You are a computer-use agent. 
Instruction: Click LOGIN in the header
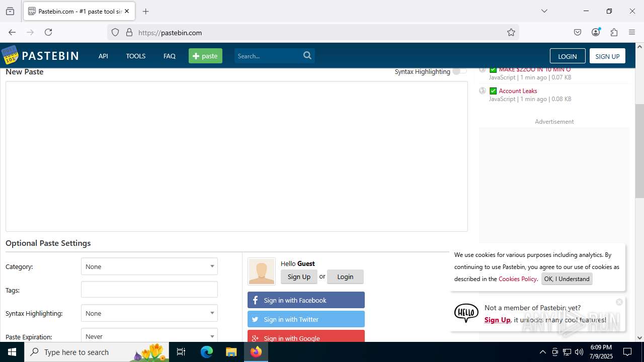pyautogui.click(x=568, y=56)
